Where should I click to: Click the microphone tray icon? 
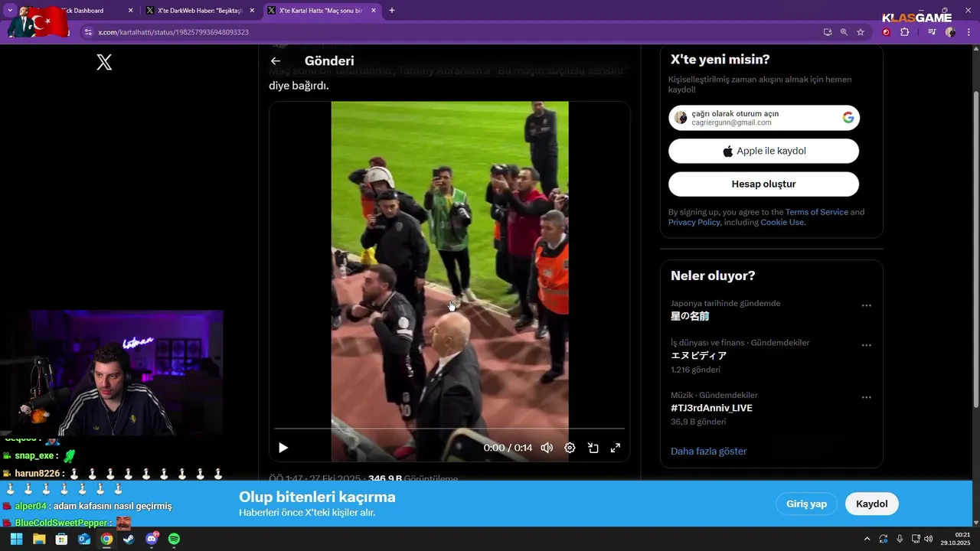pyautogui.click(x=900, y=539)
